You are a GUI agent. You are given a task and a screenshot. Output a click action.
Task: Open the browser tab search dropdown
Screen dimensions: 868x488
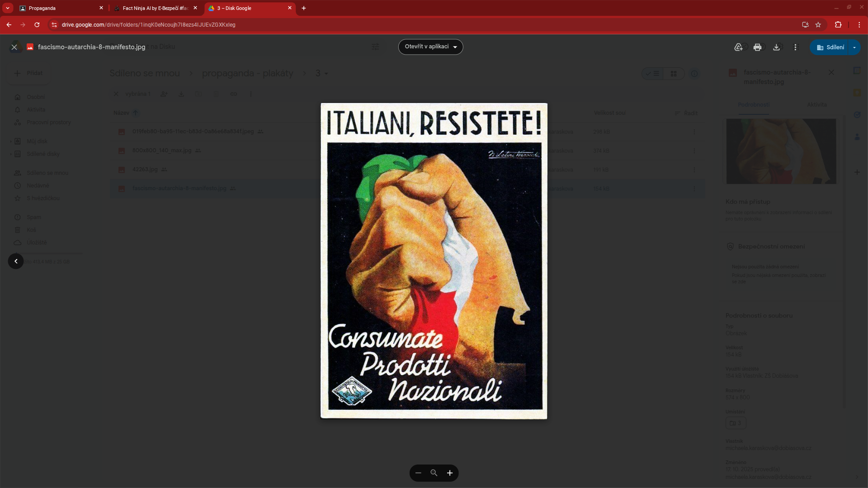point(8,8)
